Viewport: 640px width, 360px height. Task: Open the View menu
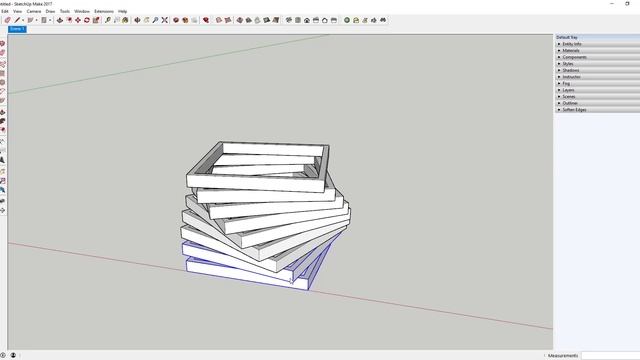pos(18,11)
